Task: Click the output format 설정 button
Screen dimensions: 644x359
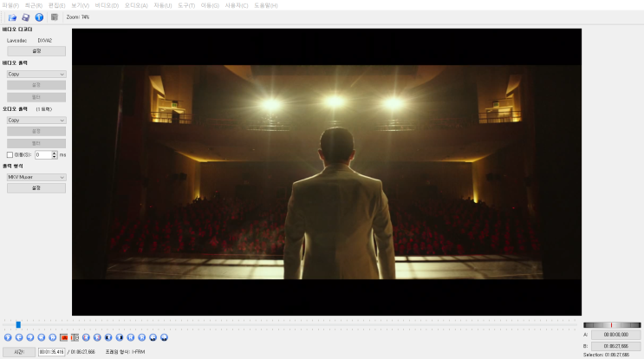Action: (36, 187)
